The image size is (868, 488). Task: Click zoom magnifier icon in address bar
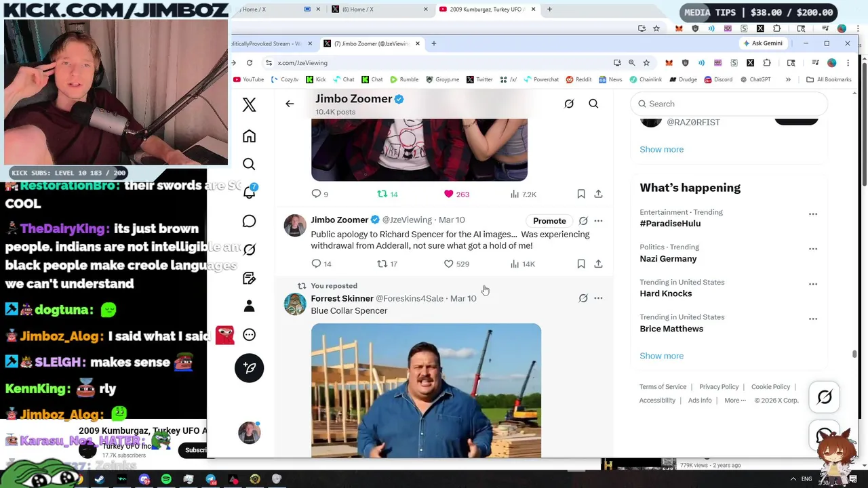(631, 63)
